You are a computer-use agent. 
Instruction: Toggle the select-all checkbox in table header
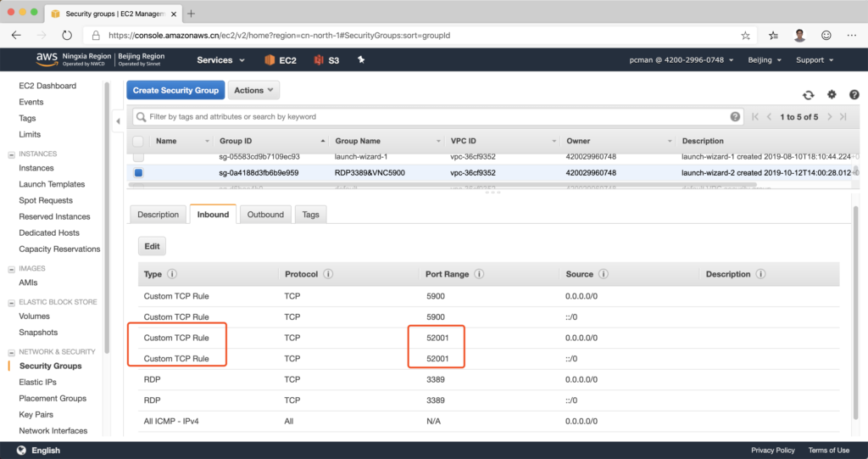(x=138, y=141)
